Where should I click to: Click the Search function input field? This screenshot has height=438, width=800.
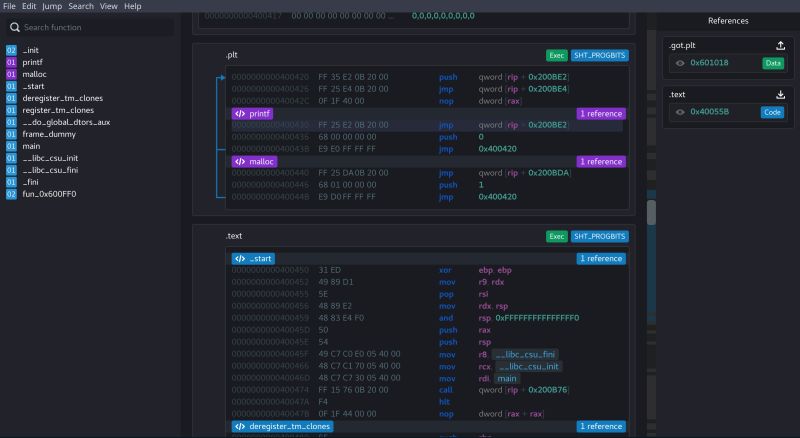point(90,28)
